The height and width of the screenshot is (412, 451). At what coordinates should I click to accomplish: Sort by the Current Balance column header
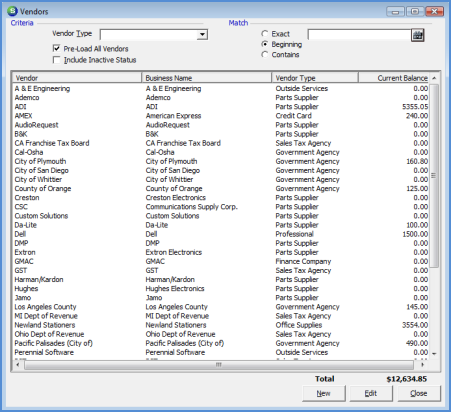[x=394, y=78]
